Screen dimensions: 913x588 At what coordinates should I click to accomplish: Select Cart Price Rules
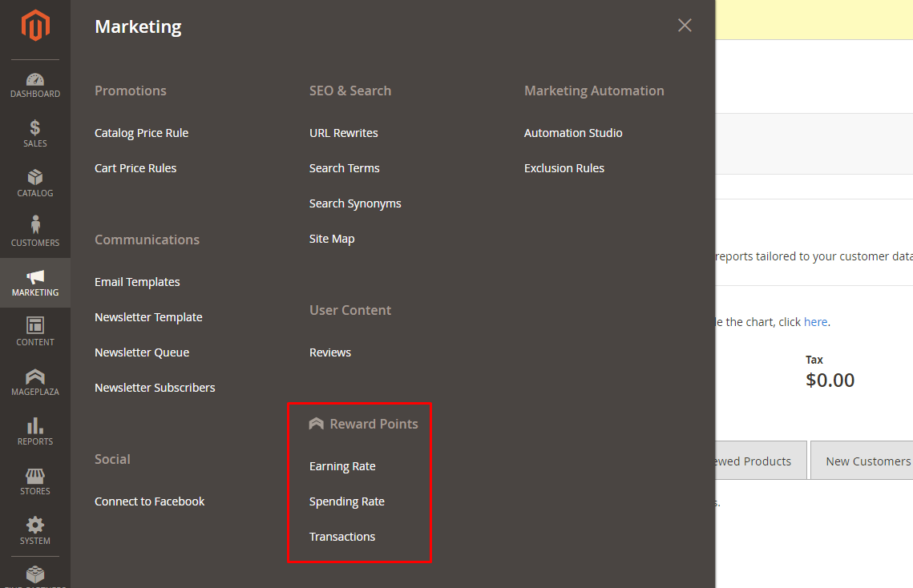[135, 168]
